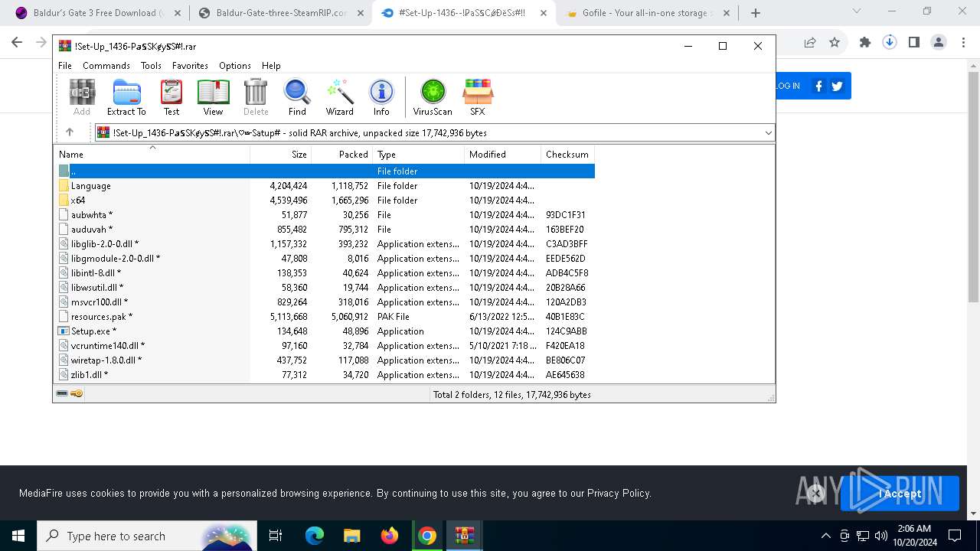Viewport: 980px width, 551px height.
Task: Click the drive icon in WinRAR status bar
Action: pos(62,393)
